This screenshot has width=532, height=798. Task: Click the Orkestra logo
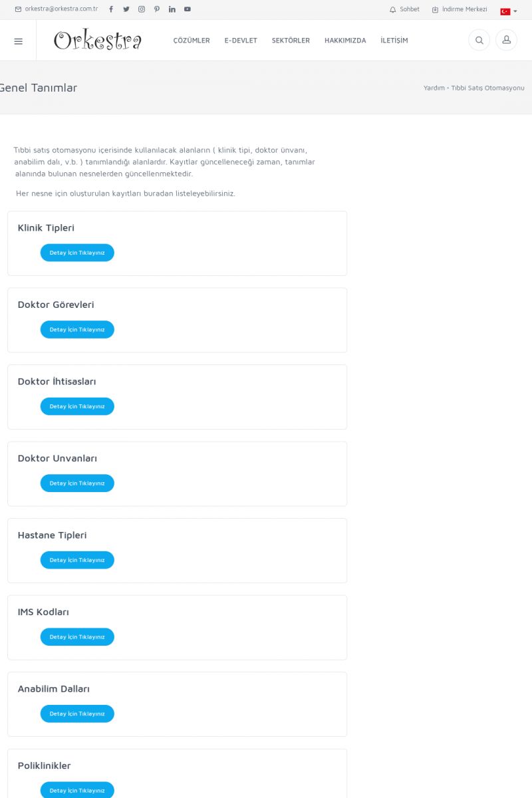[x=98, y=41]
